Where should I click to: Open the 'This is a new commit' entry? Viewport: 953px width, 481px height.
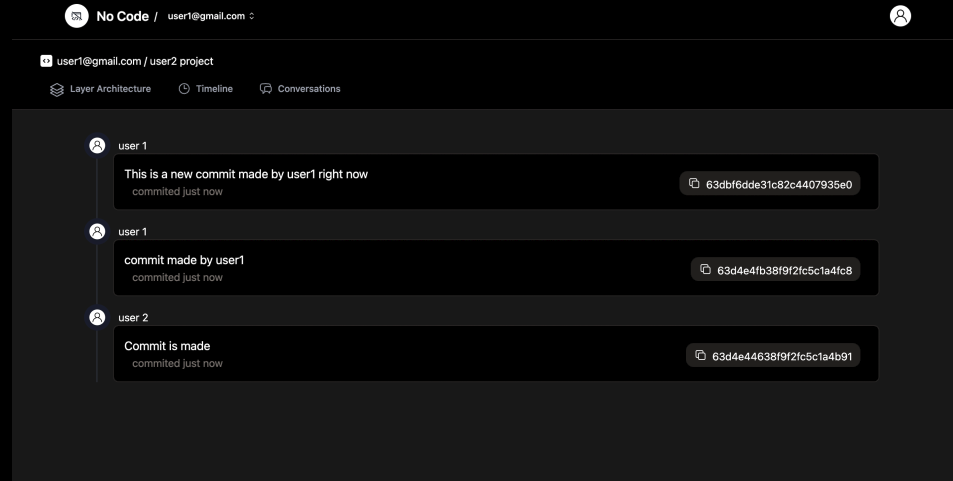pyautogui.click(x=246, y=174)
